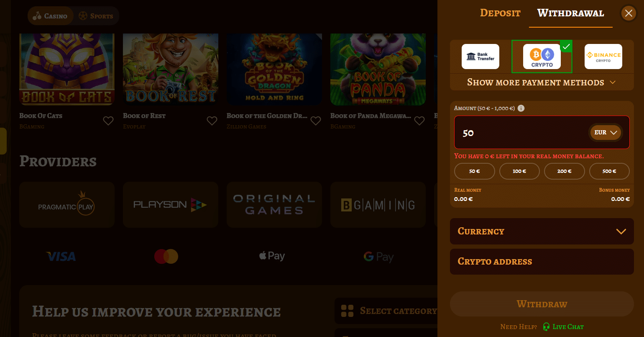This screenshot has height=337, width=644.
Task: Click the Crypto address field
Action: pos(542,262)
